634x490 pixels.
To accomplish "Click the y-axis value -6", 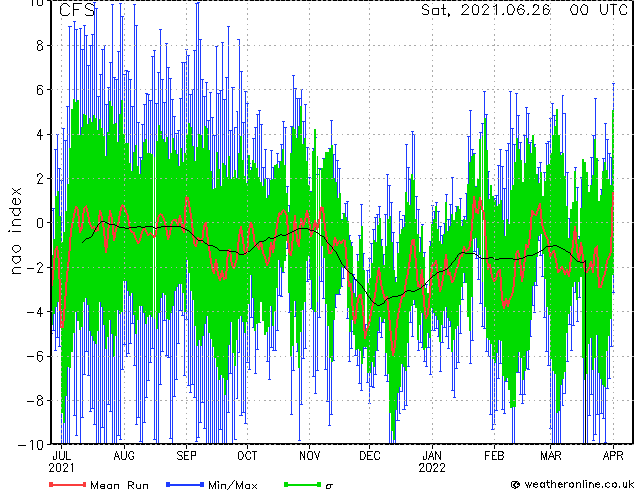I will point(35,356).
